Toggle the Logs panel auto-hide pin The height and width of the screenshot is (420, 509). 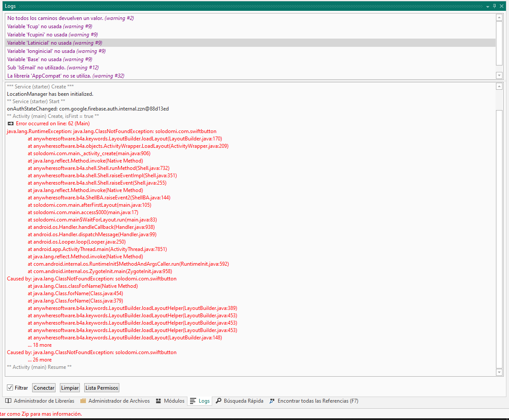494,6
